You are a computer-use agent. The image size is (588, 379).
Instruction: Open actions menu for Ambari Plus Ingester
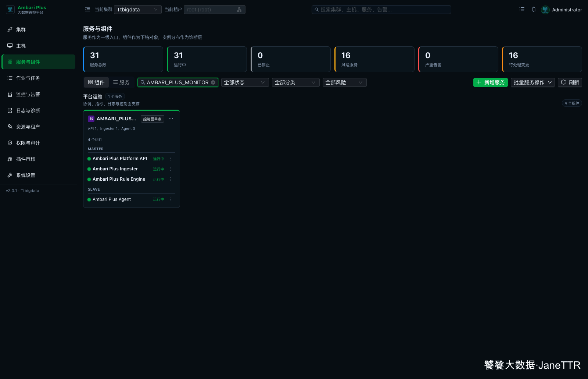point(171,169)
